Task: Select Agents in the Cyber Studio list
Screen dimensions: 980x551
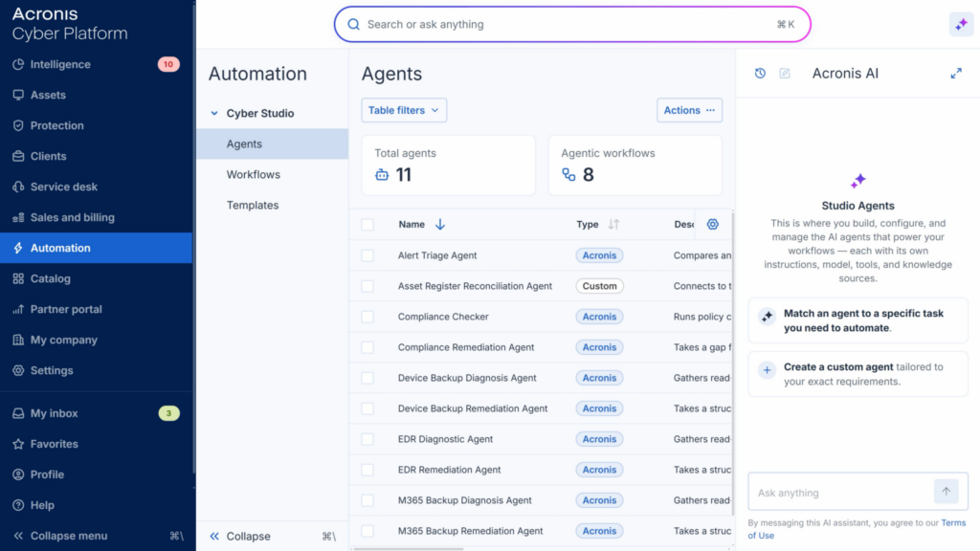Action: click(x=272, y=143)
